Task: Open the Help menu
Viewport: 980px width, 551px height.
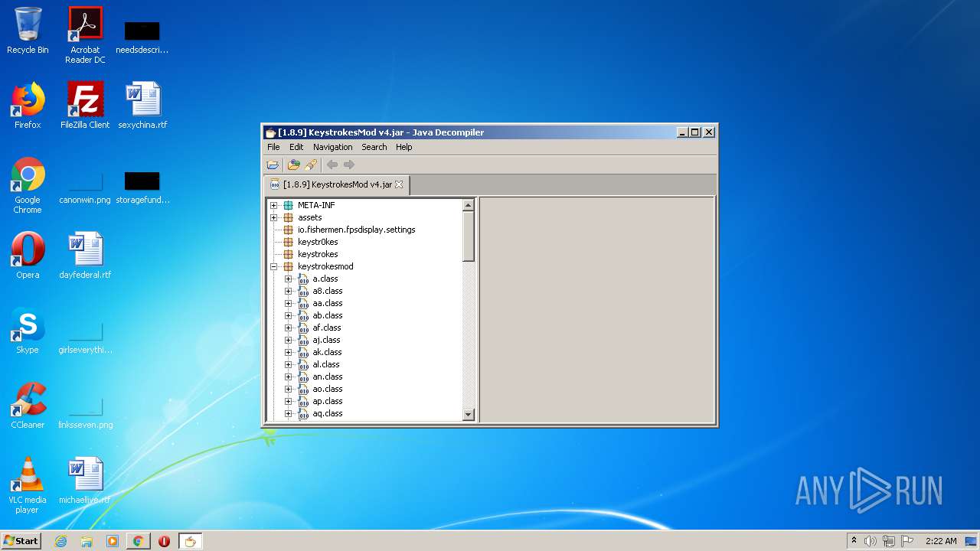Action: click(403, 147)
